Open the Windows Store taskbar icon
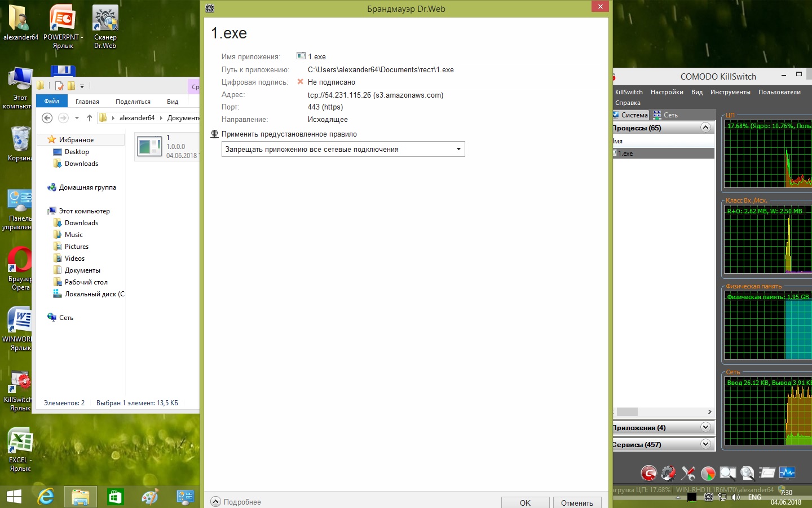 [116, 497]
